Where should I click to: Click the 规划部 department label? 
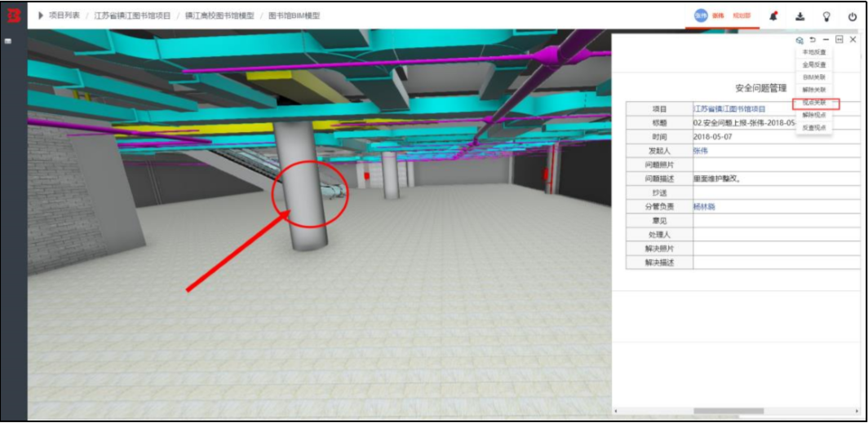coord(742,15)
